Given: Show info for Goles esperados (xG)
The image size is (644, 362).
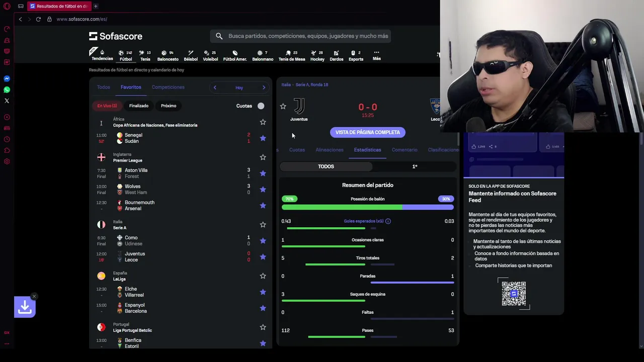Looking at the screenshot, I should [388, 221].
